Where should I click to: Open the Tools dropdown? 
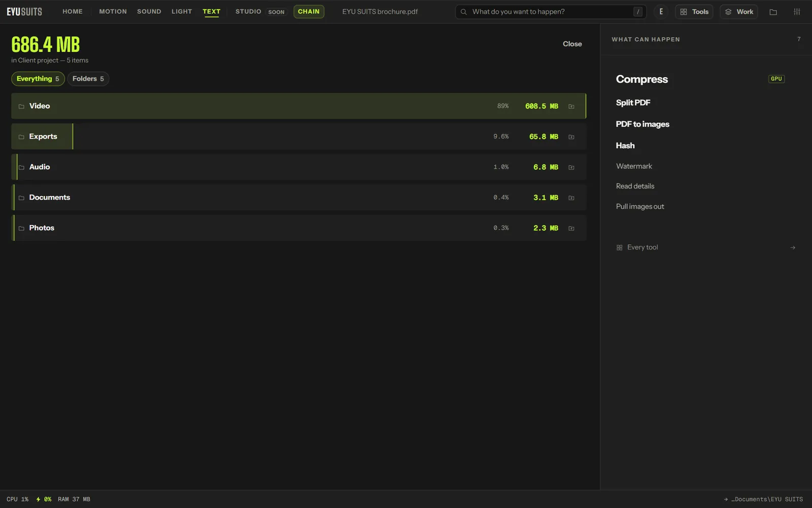pos(694,12)
